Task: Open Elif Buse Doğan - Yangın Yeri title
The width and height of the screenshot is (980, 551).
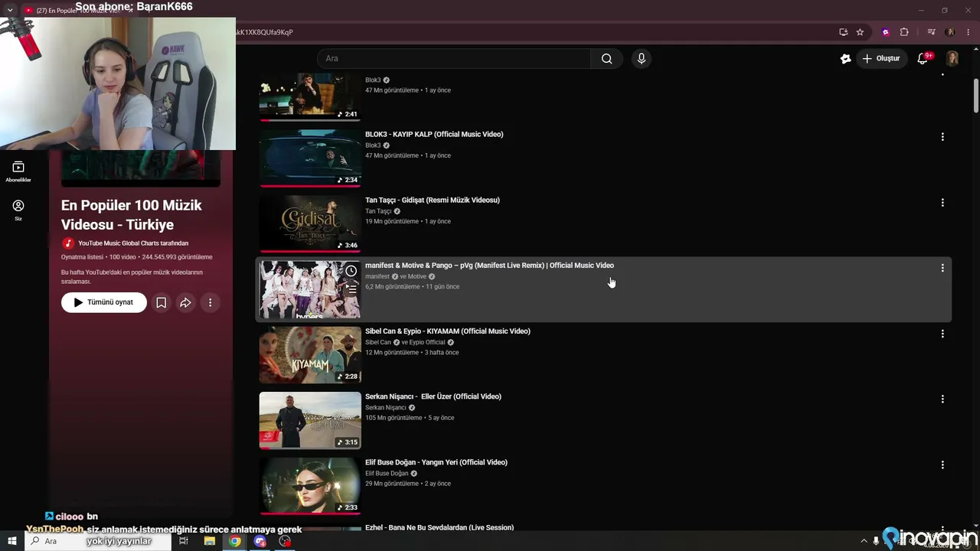Action: click(x=436, y=462)
